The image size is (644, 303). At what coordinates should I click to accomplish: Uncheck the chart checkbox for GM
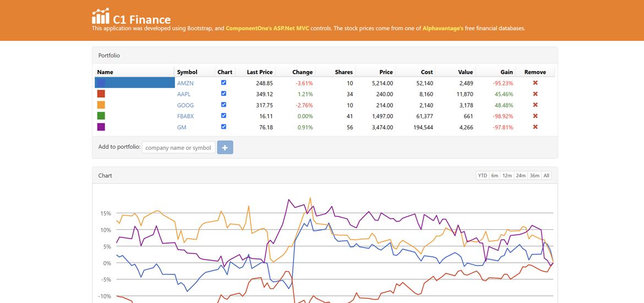[224, 127]
